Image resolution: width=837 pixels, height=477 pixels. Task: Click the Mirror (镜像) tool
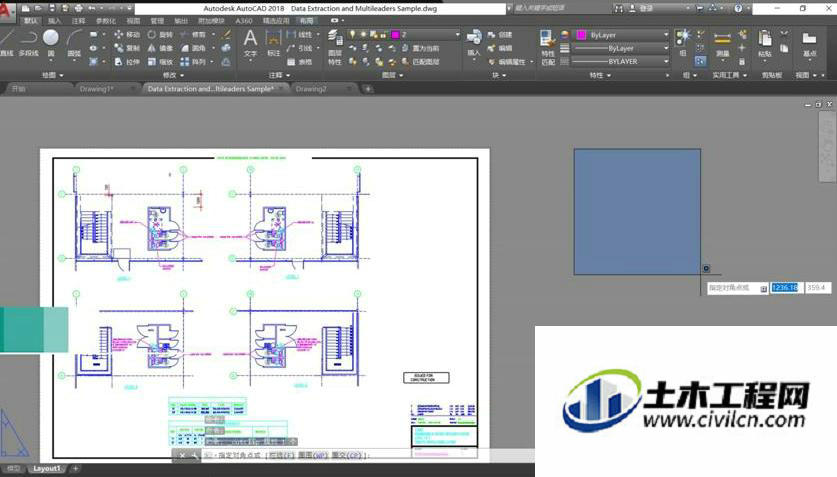click(160, 48)
